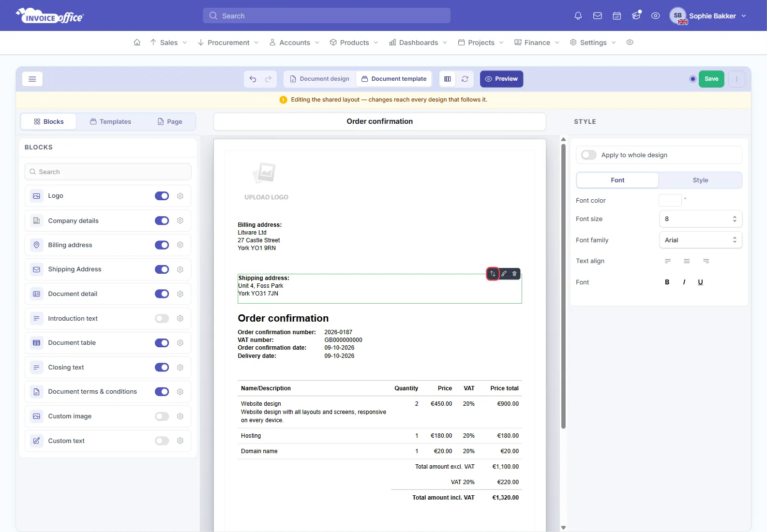Click the undo arrow
The height and width of the screenshot is (532, 767).
[x=253, y=79]
